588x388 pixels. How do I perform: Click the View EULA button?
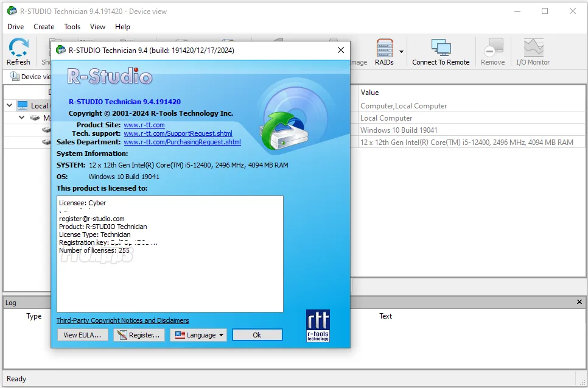83,335
